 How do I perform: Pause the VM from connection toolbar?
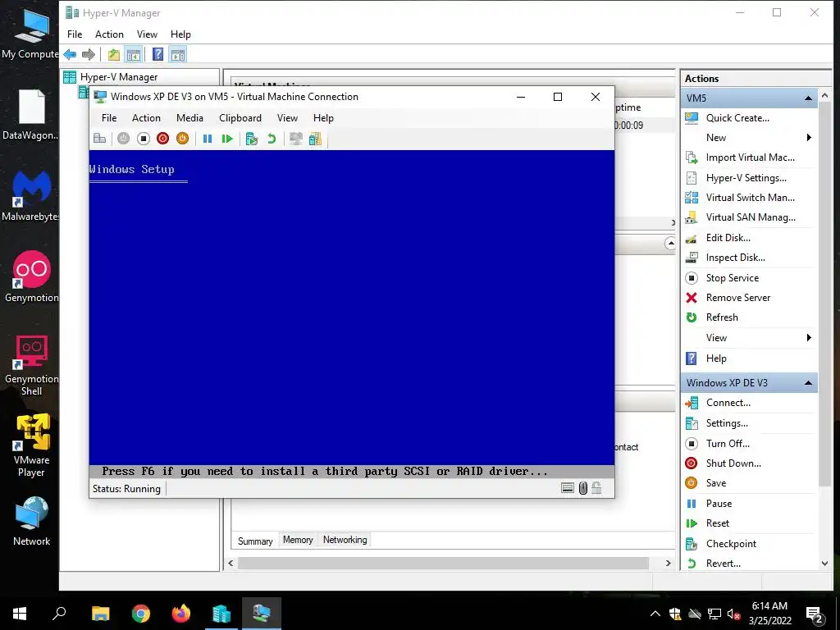[208, 139]
